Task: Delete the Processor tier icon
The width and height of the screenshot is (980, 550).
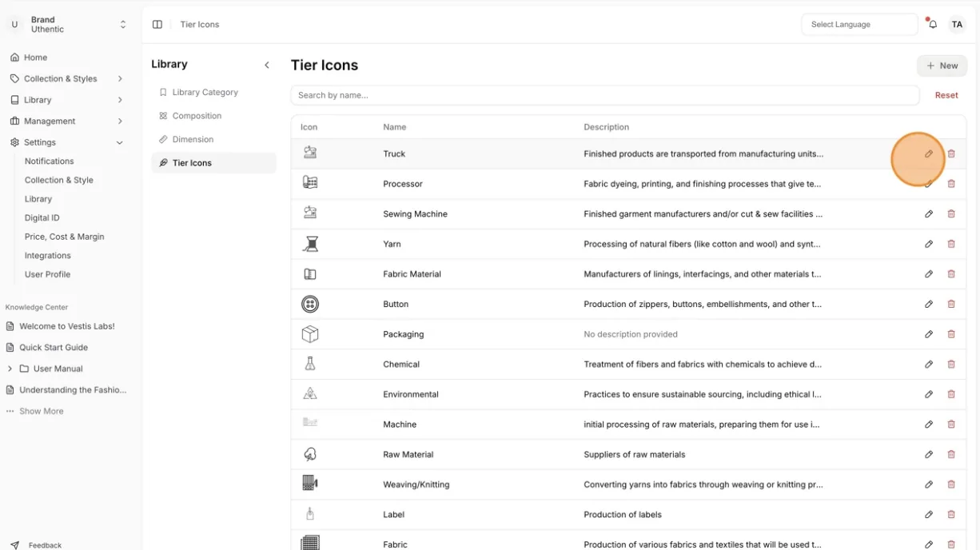Action: point(951,184)
